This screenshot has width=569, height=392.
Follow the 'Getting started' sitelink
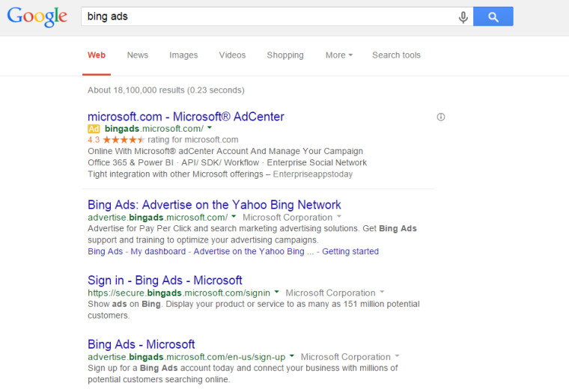(x=350, y=251)
